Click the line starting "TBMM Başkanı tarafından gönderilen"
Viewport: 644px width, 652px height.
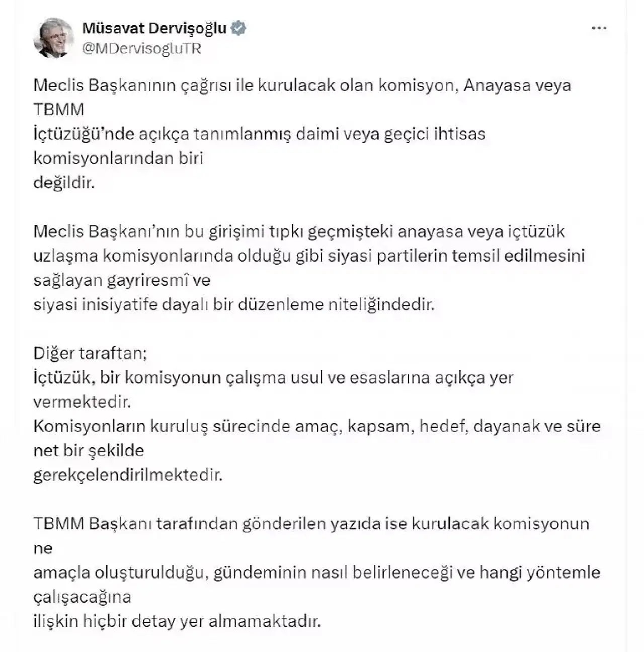pos(311,524)
